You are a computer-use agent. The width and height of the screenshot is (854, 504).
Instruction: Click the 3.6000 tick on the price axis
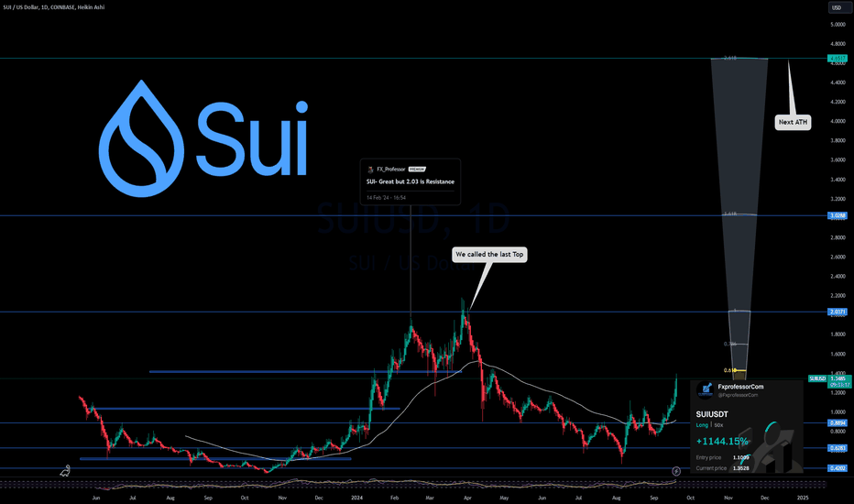point(838,160)
